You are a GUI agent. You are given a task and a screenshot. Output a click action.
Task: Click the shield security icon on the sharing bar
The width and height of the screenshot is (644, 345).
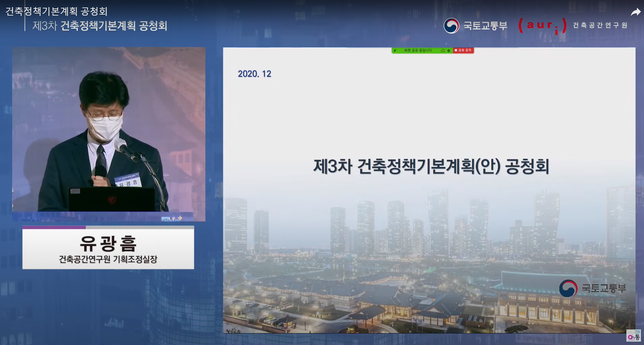[448, 50]
